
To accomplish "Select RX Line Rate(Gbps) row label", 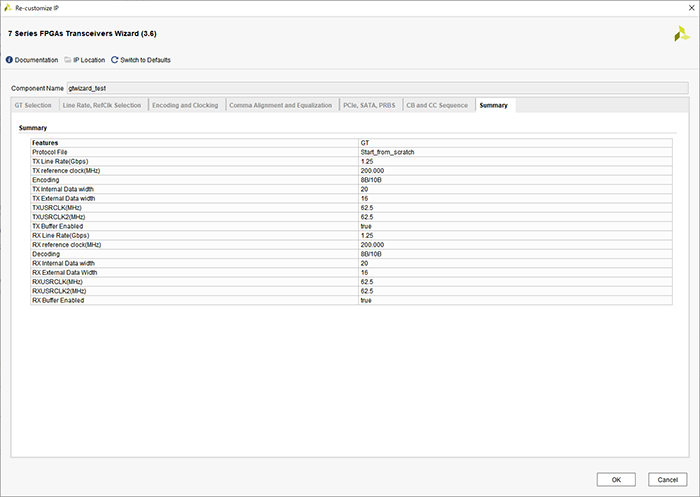I will click(x=61, y=235).
